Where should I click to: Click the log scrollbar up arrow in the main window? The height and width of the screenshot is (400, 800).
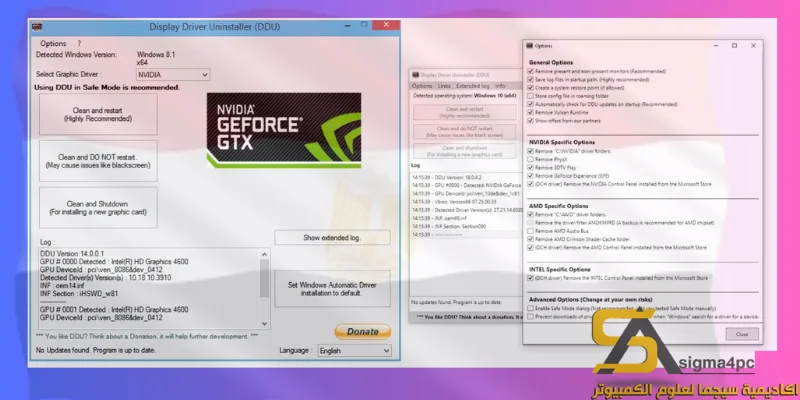[x=264, y=254]
